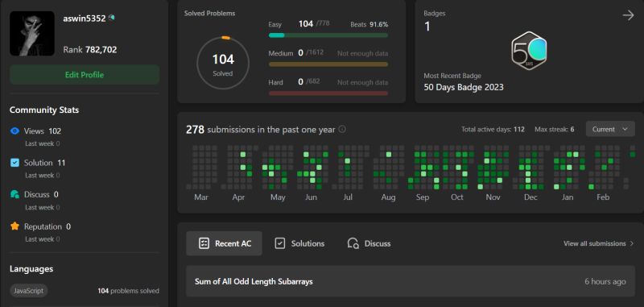Click the Most Recent Badge label
Screen dimensions: 644x307
point(452,76)
